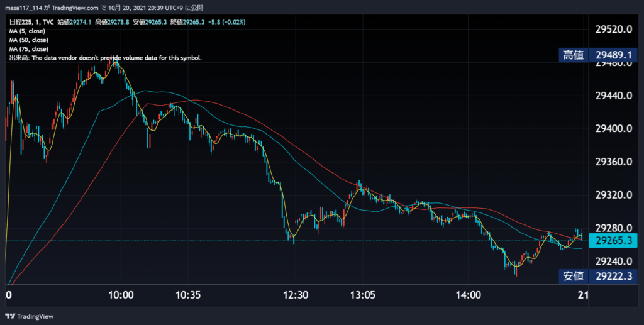Viewport: 644px width, 325px height.
Task: Click the 29240.0 price axis value
Action: tap(614, 262)
